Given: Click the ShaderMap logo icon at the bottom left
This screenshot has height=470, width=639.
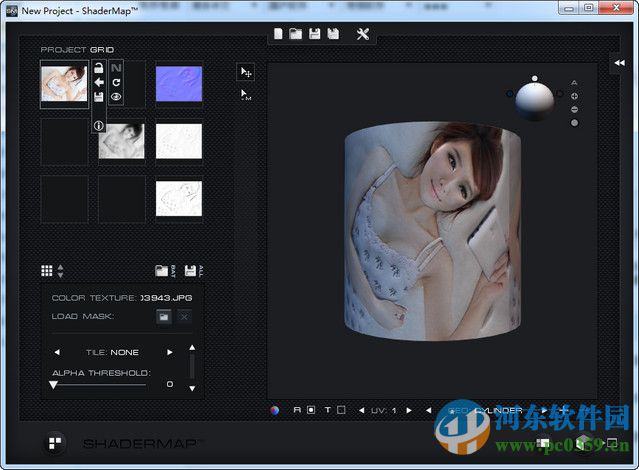Looking at the screenshot, I should click(55, 443).
